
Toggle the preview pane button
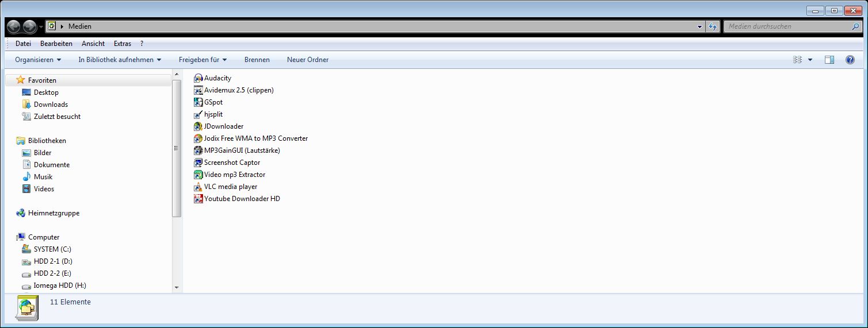(x=829, y=60)
